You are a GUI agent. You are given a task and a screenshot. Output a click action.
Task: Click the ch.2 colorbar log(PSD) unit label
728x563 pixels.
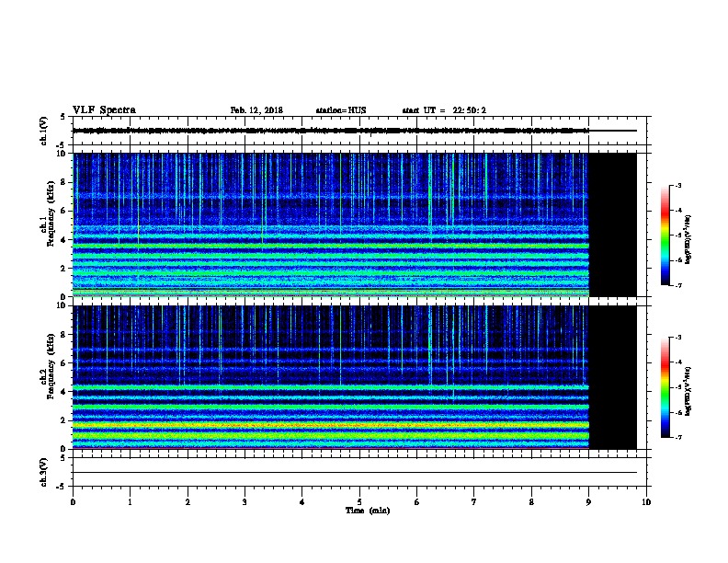688,391
